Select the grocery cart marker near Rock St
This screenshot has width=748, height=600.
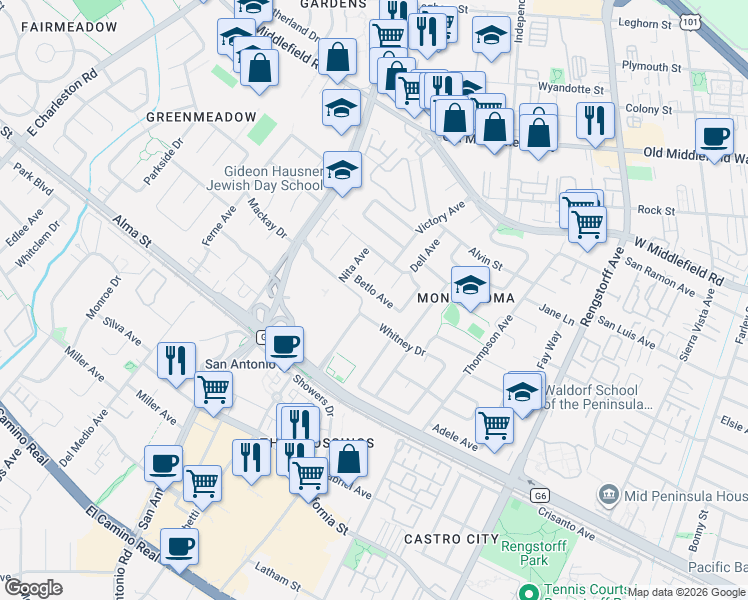588,226
